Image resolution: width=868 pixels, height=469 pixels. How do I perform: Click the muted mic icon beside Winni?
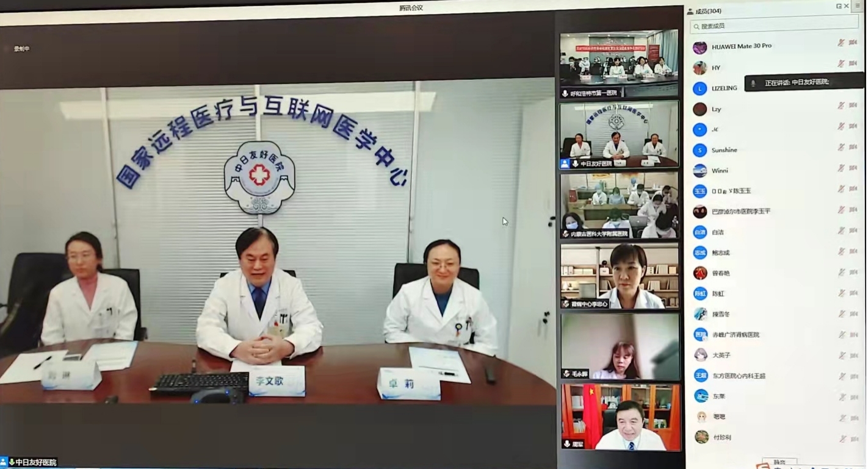(841, 168)
